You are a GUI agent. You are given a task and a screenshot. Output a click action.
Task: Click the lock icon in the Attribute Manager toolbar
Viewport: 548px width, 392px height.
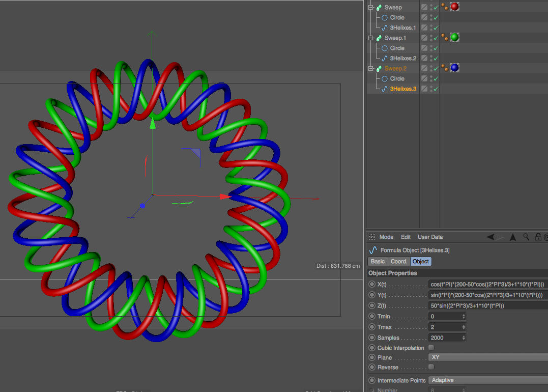point(538,238)
